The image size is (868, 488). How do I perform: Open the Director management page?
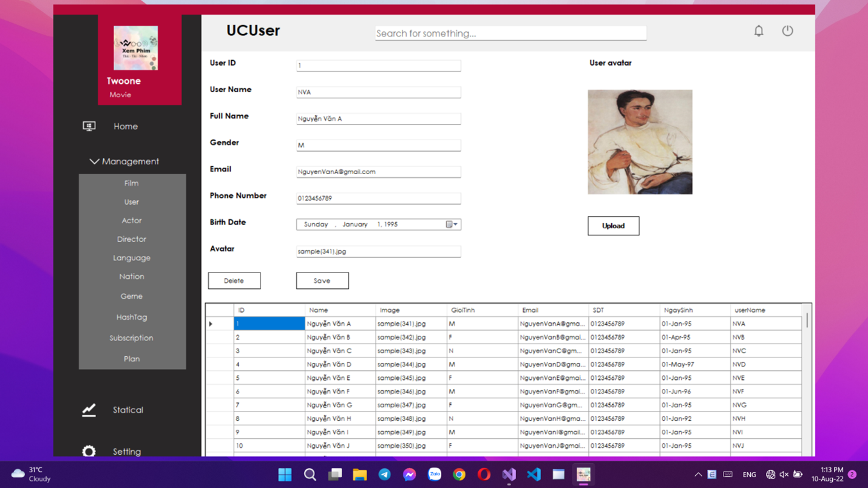pos(132,239)
